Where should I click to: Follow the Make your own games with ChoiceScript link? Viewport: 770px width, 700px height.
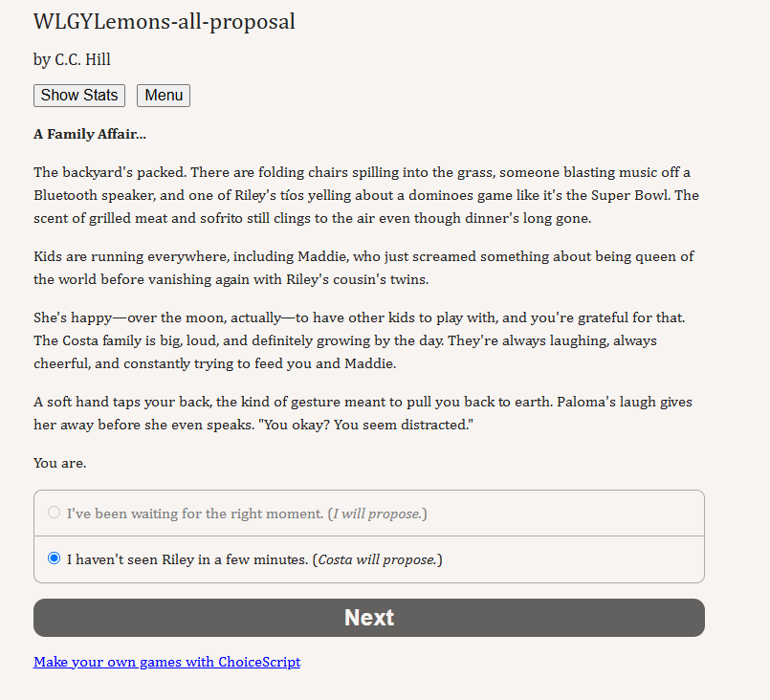tap(167, 662)
